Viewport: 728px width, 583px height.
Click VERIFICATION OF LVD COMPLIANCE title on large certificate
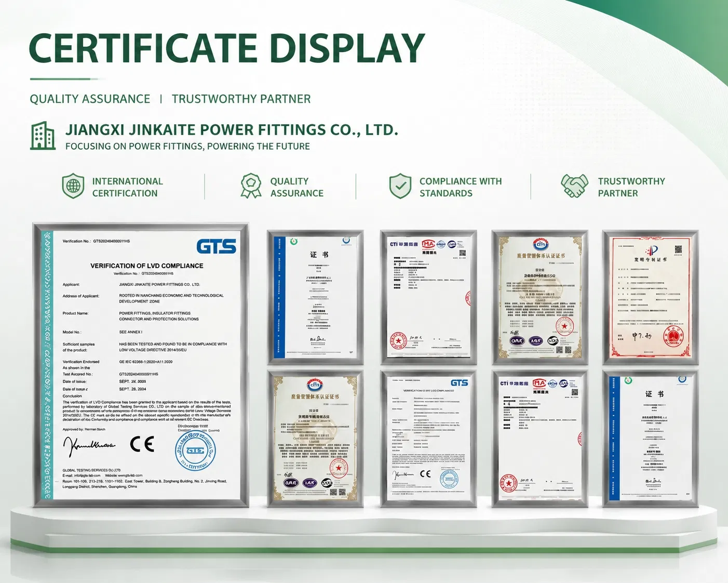[x=147, y=266]
